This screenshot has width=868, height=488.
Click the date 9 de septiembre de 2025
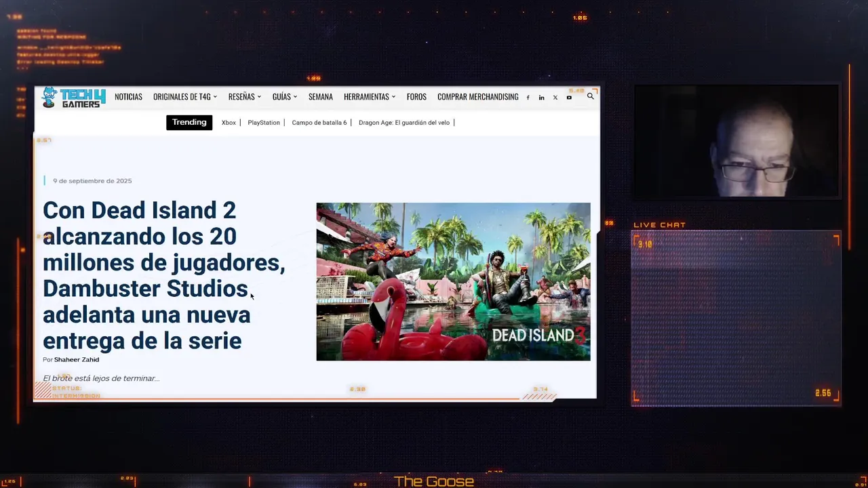[x=92, y=181]
